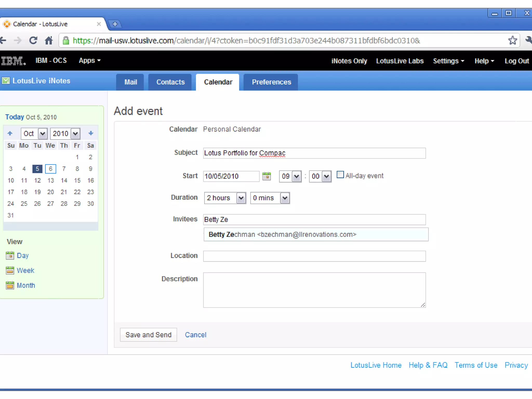This screenshot has width=532, height=399.
Task: Click the browser home icon
Action: [49, 41]
